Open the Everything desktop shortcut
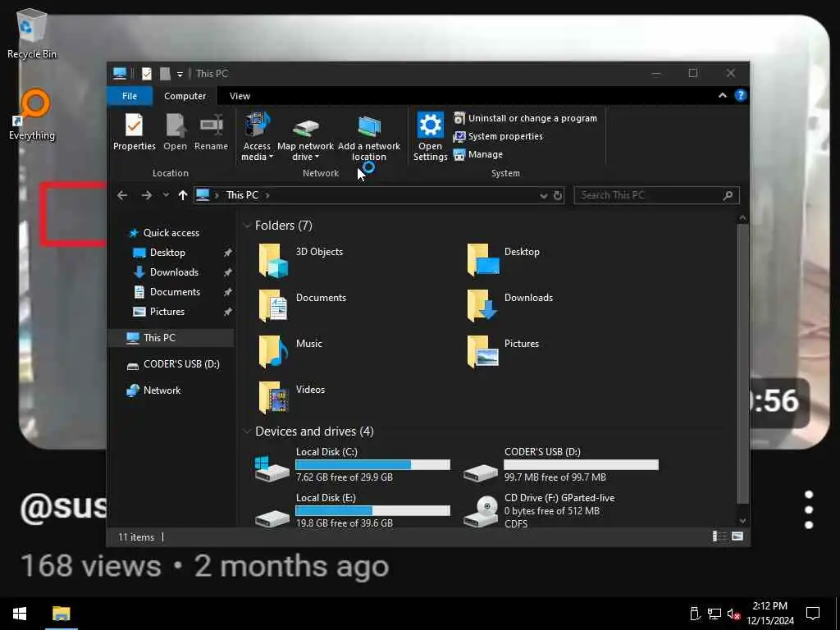This screenshot has width=840, height=630. [32, 115]
